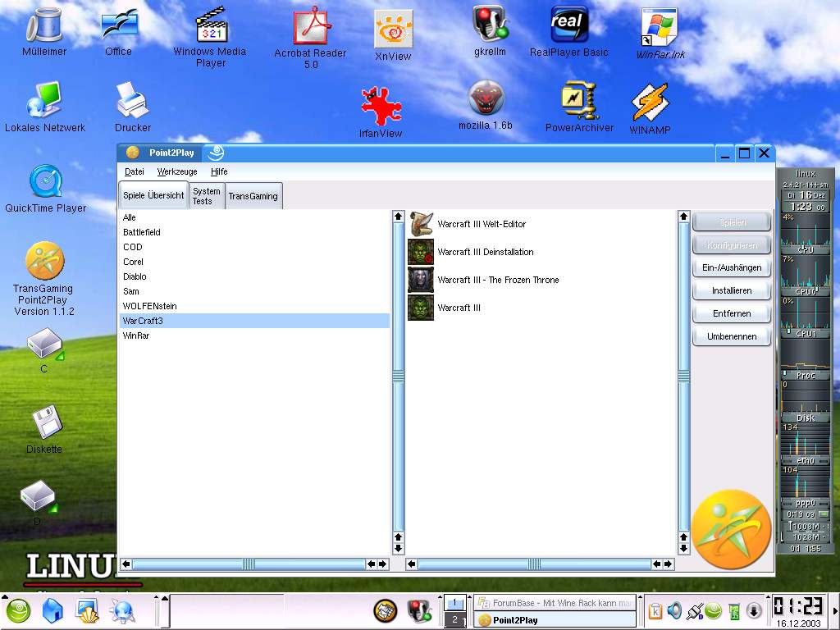Click the Klipper clipboard tray icon

coord(655,610)
